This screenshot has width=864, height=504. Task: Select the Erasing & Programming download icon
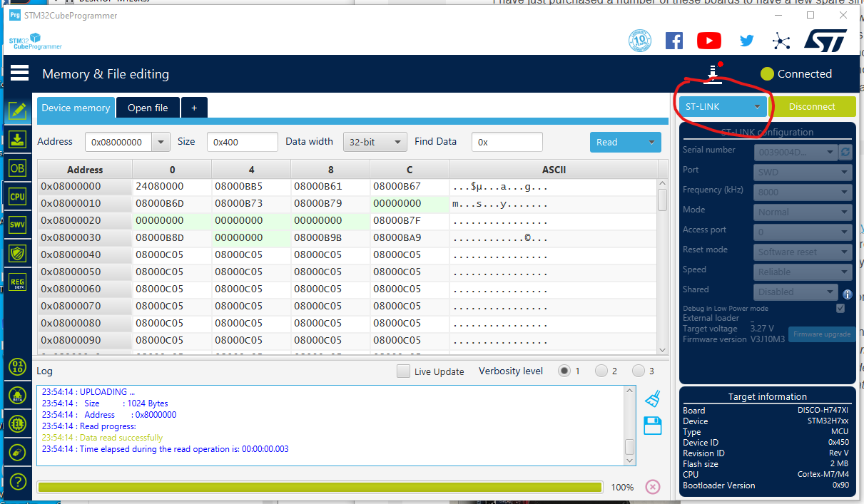tap(18, 140)
